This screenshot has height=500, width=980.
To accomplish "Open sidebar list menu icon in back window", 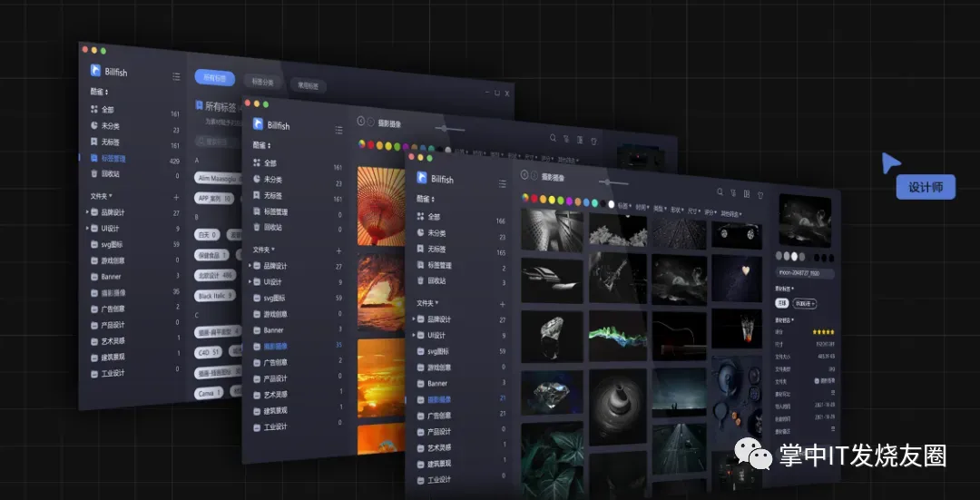I will tap(176, 76).
